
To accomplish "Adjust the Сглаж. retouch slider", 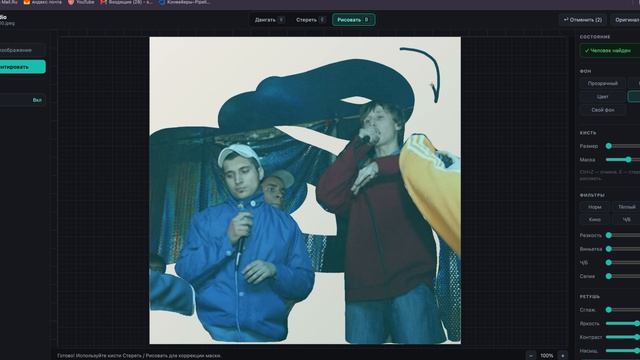I will [623, 310].
